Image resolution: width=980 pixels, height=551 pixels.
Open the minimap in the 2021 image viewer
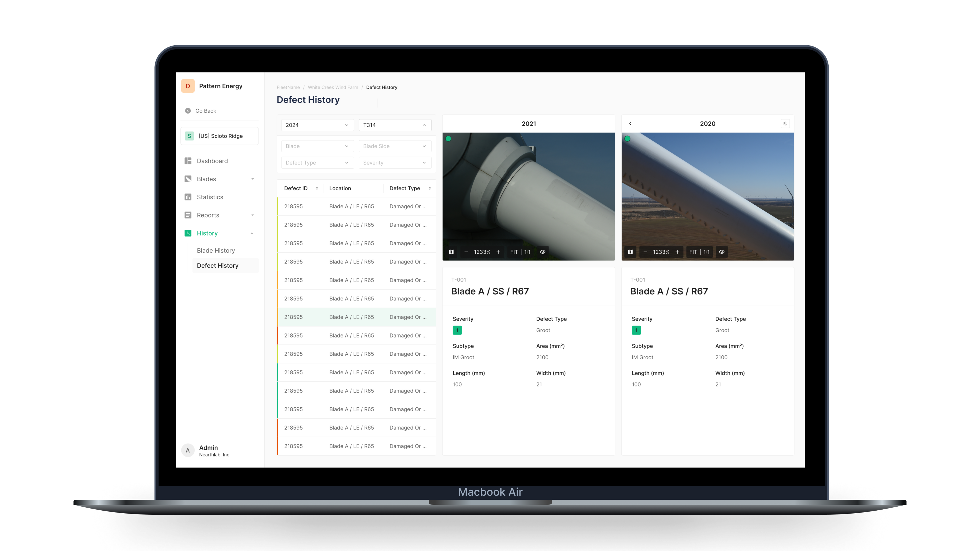click(452, 251)
